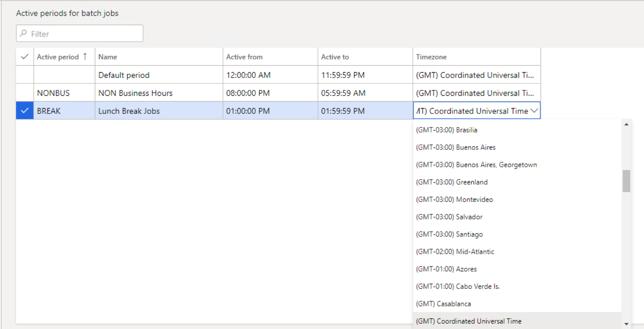This screenshot has width=644, height=329.
Task: Select the Default period row checkbox
Action: pos(25,75)
